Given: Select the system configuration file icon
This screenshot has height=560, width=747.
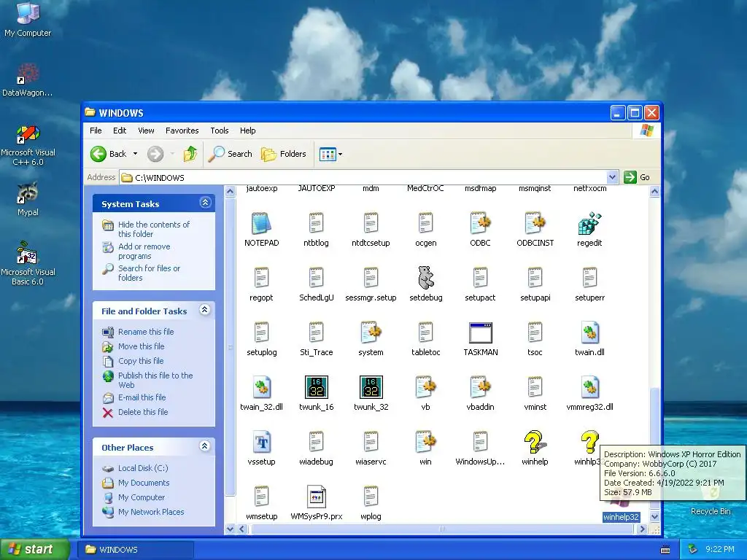Looking at the screenshot, I should (371, 332).
